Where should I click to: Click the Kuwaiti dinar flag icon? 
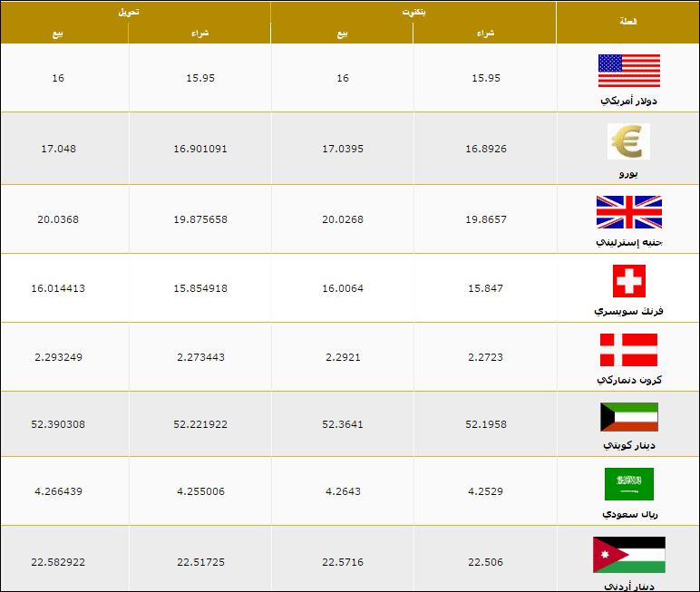(629, 417)
